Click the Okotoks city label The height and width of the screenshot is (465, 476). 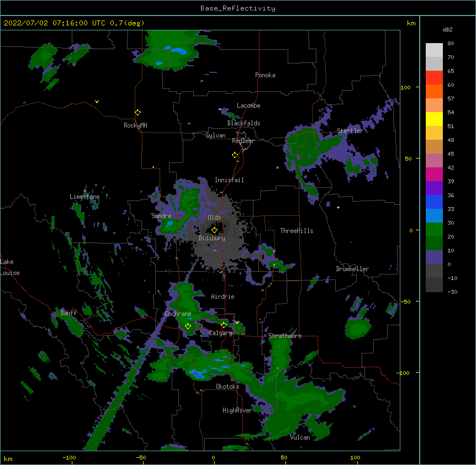pos(228,387)
